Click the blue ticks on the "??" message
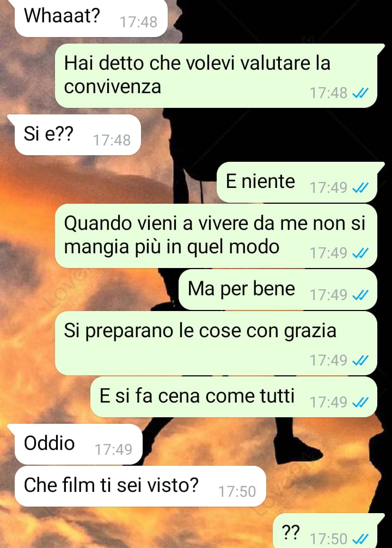The width and height of the screenshot is (392, 548). (360, 538)
